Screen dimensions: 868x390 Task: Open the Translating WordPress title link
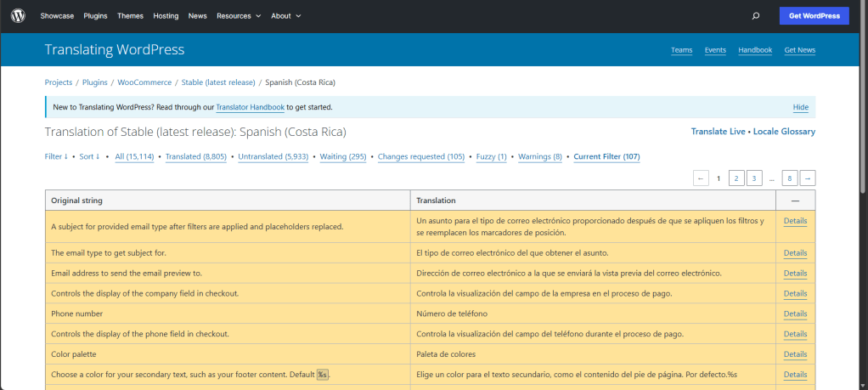click(x=115, y=50)
